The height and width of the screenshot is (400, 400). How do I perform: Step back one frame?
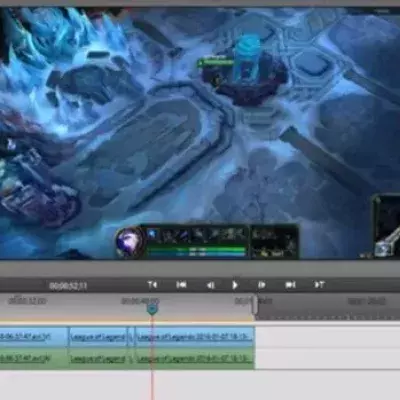[x=210, y=285]
